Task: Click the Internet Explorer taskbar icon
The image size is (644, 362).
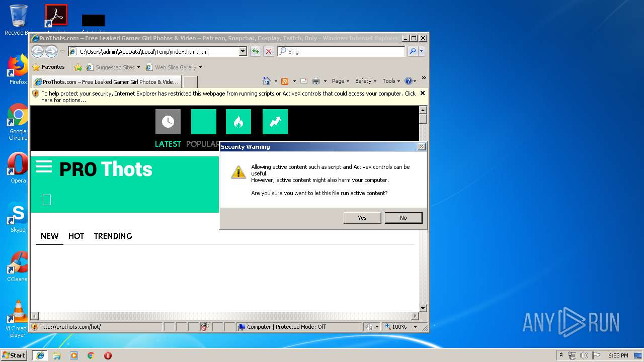Action: [40, 355]
